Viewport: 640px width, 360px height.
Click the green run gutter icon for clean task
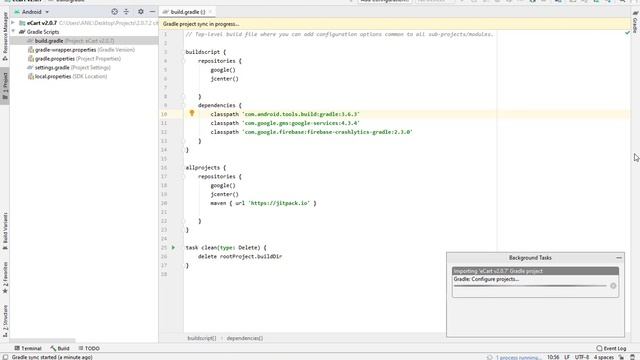pyautogui.click(x=173, y=247)
